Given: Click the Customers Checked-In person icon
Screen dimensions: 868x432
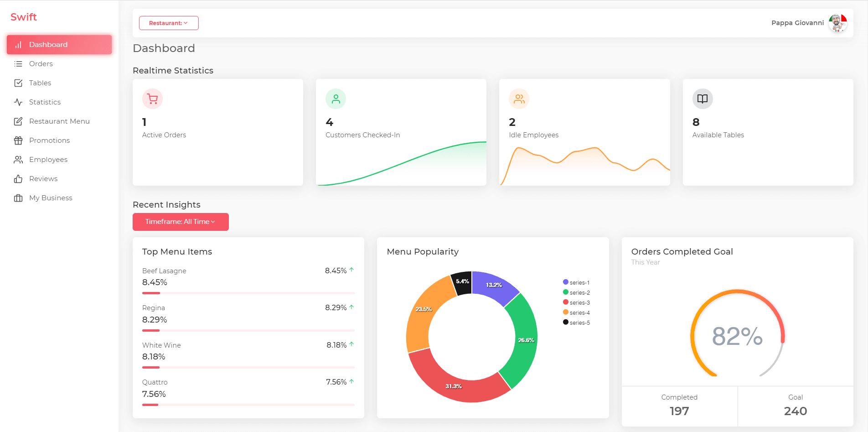Looking at the screenshot, I should pos(336,99).
